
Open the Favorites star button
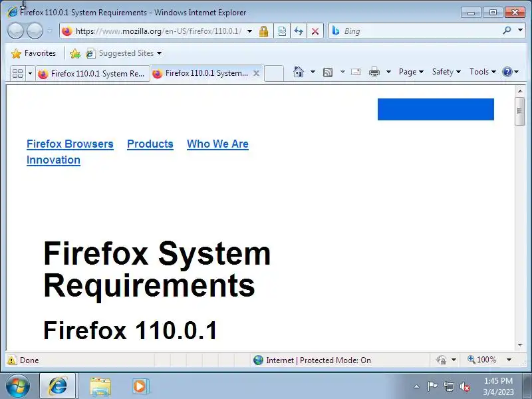tap(33, 53)
